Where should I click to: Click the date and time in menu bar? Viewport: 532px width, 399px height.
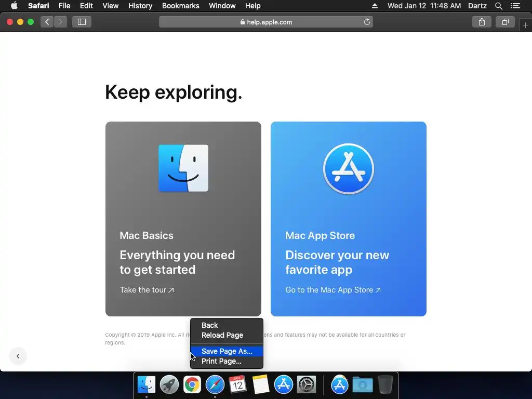(x=424, y=6)
